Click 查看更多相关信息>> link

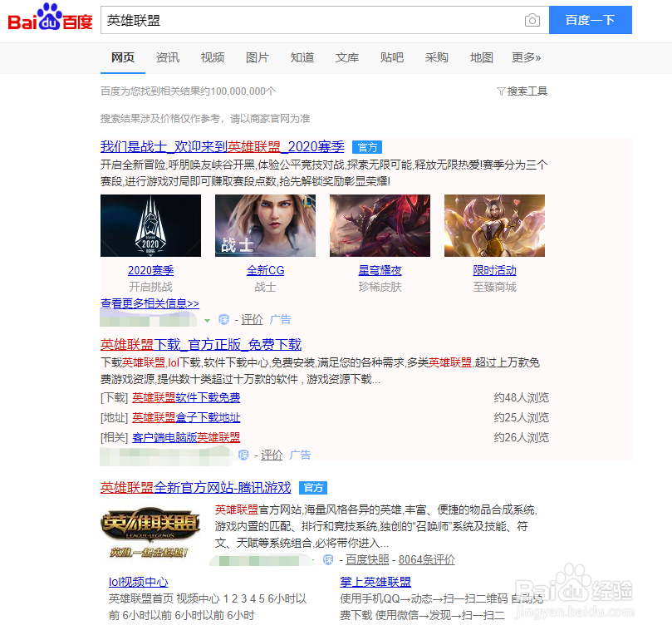(x=150, y=303)
